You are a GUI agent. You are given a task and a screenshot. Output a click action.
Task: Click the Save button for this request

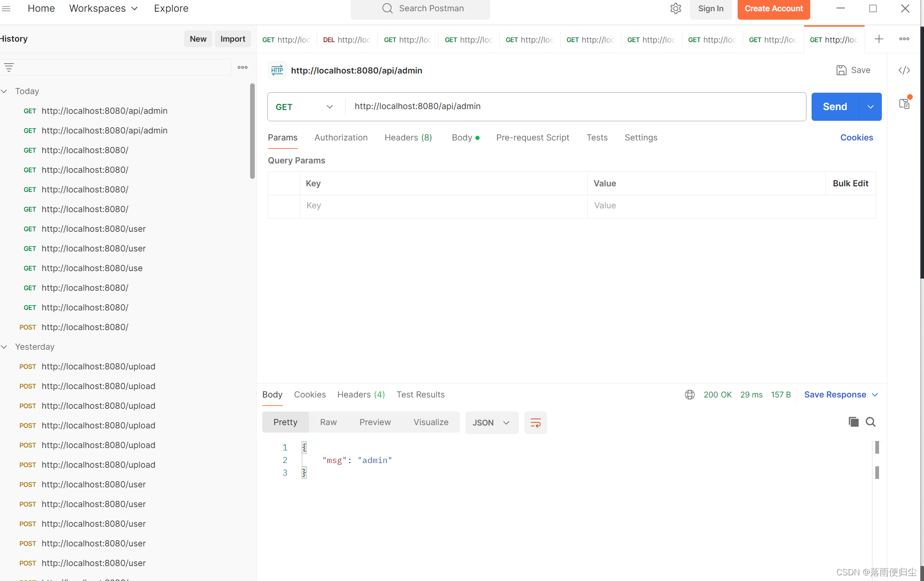click(854, 70)
